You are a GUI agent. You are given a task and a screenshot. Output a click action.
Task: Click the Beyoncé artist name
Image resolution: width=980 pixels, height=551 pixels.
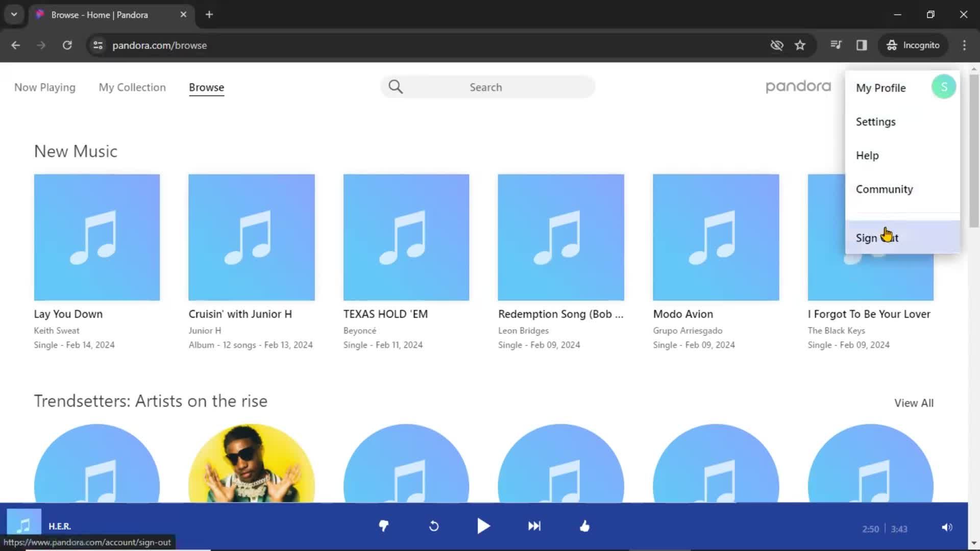[360, 331]
